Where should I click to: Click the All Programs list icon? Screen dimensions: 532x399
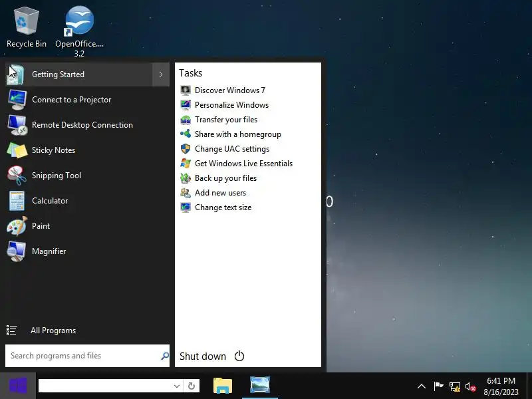point(11,330)
